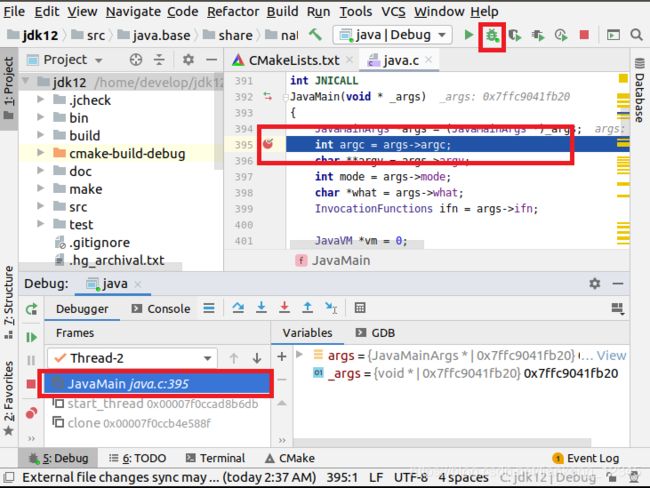Hide the Project panel with minus icon
Image resolution: width=650 pixels, height=488 pixels.
pos(211,60)
